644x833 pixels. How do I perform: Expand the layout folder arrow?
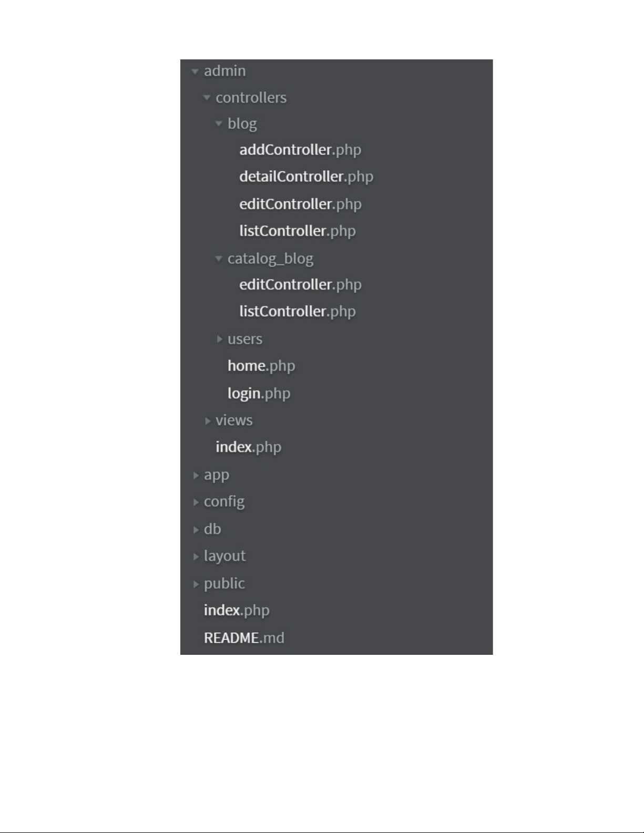coord(196,557)
